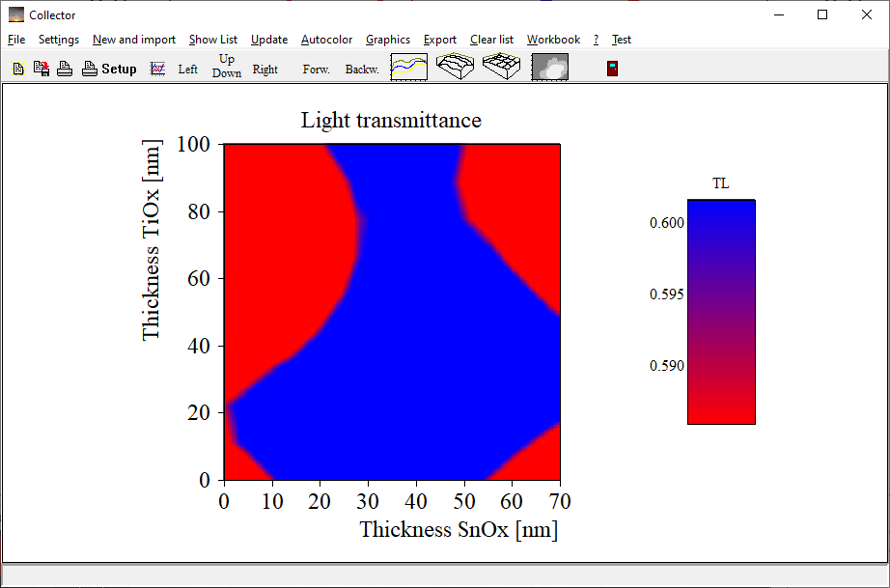Image resolution: width=890 pixels, height=588 pixels.
Task: Open the File menu
Action: tap(16, 40)
